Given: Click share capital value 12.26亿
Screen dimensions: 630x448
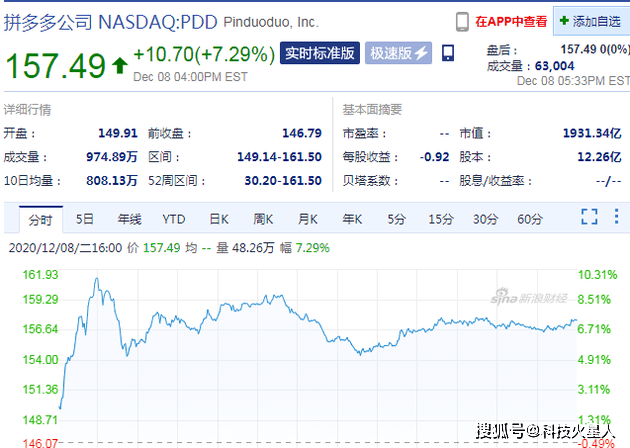Looking at the screenshot, I should [x=599, y=157].
